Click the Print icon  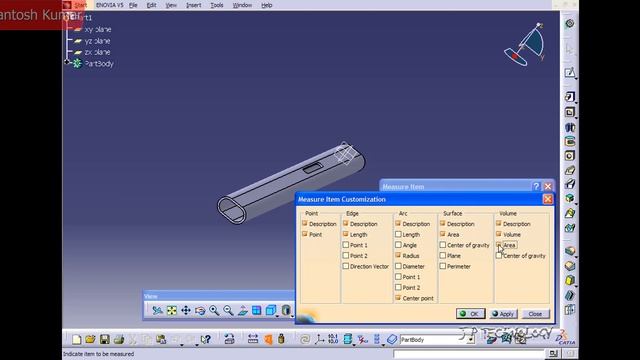119,339
